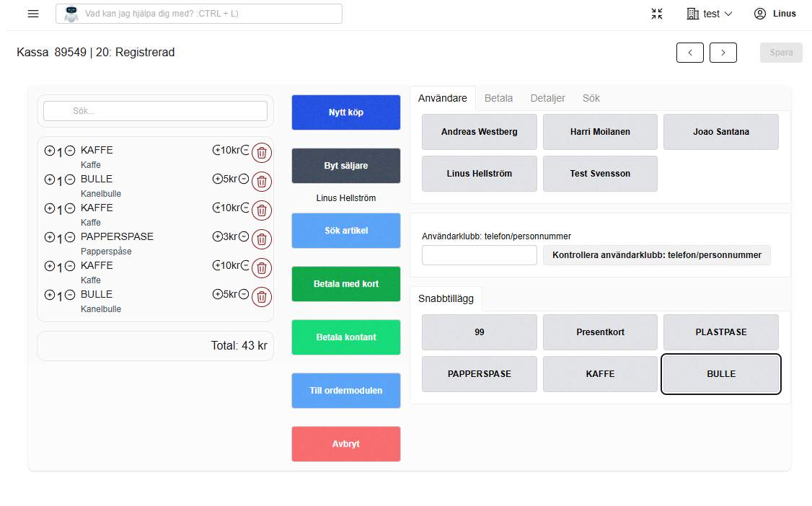The image size is (812, 506).
Task: Click the Snabbtillägg tab
Action: click(x=446, y=298)
